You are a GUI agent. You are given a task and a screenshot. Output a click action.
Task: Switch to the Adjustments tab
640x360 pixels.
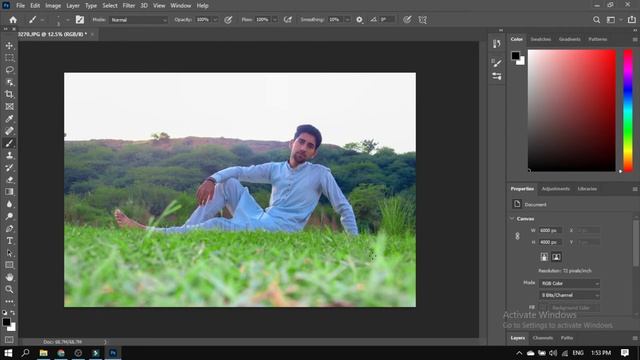pos(556,189)
